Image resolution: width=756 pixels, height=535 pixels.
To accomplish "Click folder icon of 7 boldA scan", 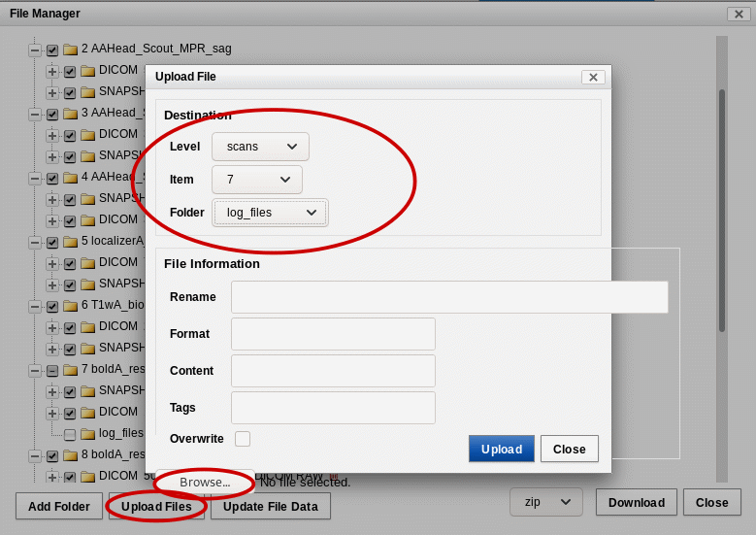I will [70, 369].
